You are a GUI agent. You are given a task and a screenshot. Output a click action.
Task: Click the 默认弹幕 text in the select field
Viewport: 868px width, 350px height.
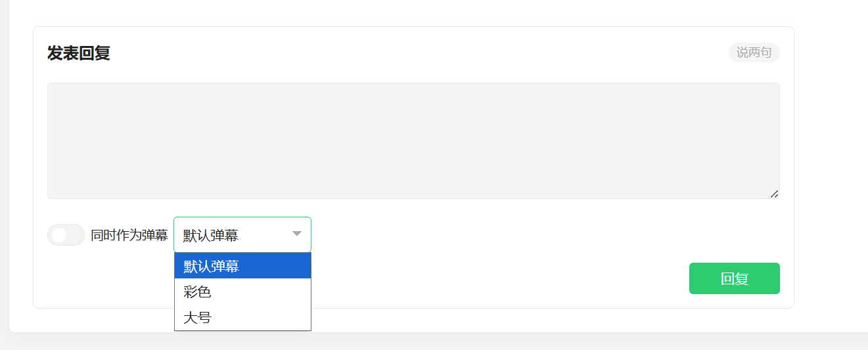pyautogui.click(x=211, y=235)
